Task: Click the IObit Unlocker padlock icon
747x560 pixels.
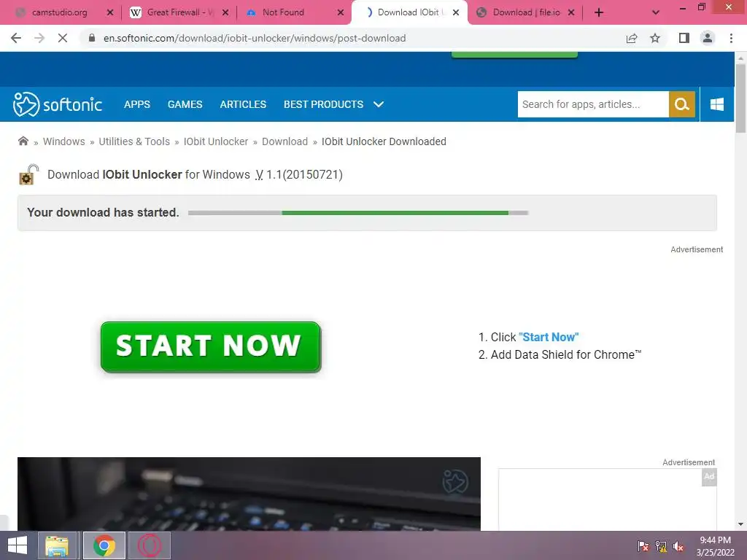Action: (28, 174)
